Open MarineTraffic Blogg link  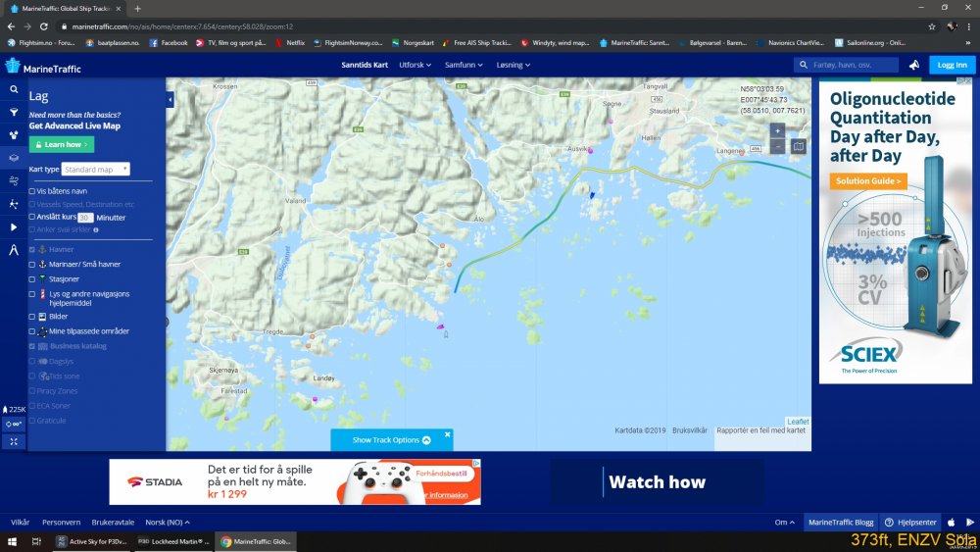841,522
